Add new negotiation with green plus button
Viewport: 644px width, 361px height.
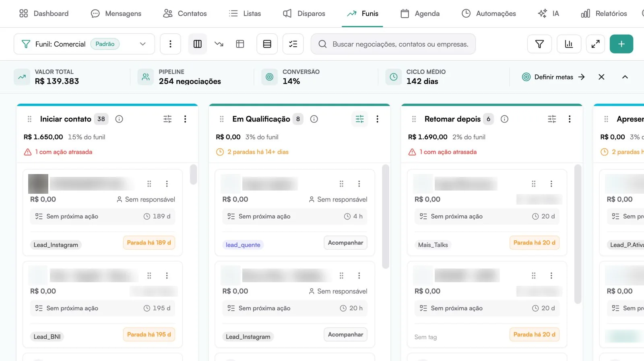621,44
